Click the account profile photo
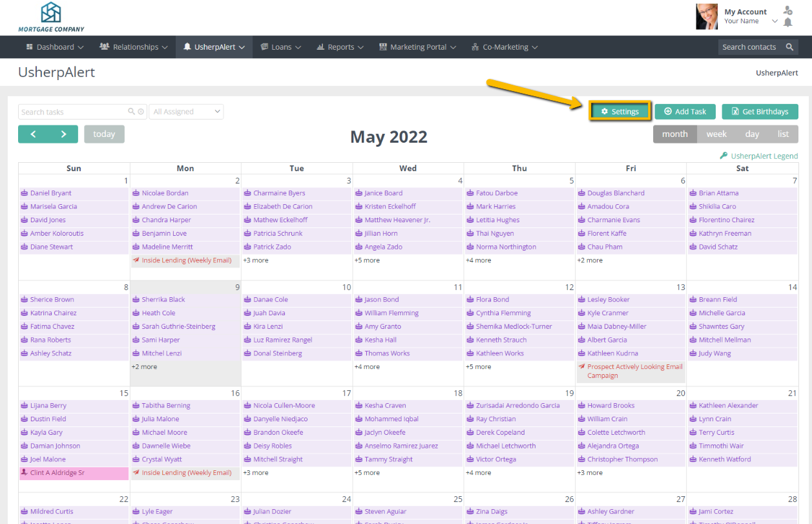 [x=706, y=17]
